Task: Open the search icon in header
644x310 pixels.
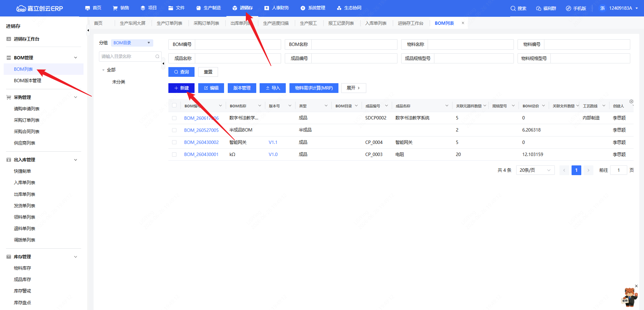Action: tap(513, 8)
